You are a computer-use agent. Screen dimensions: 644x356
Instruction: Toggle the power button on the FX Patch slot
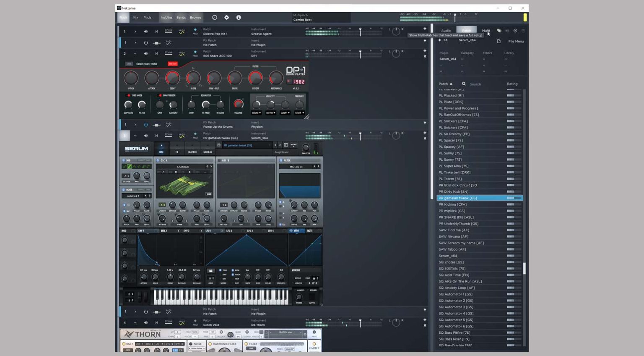coord(145,42)
